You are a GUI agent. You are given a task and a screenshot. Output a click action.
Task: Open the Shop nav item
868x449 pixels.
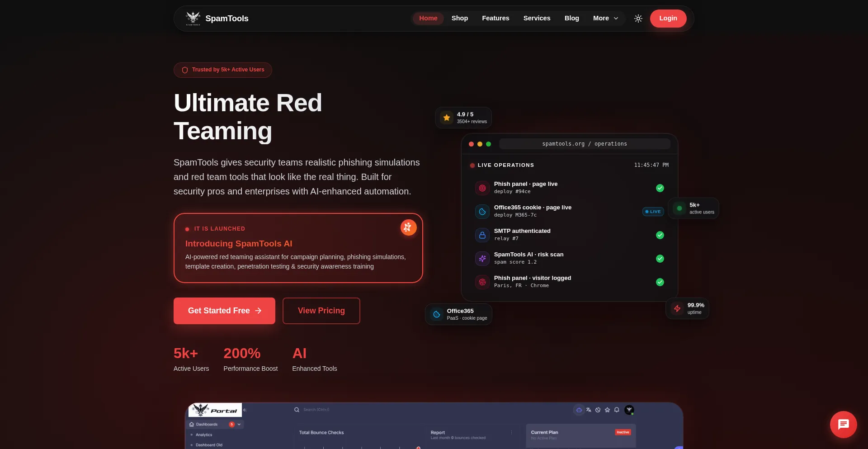coord(460,18)
